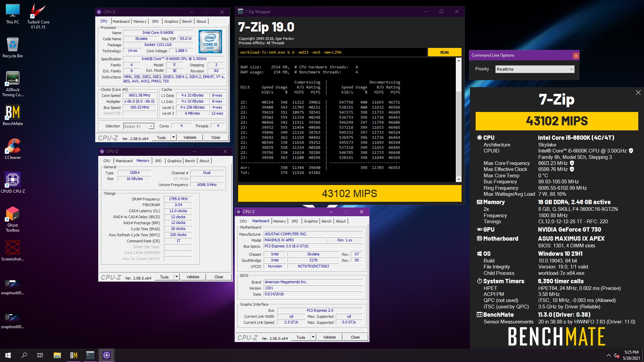
Task: Click NVIDIA GeForce GT 730 GPU entry
Action: pyautogui.click(x=569, y=230)
